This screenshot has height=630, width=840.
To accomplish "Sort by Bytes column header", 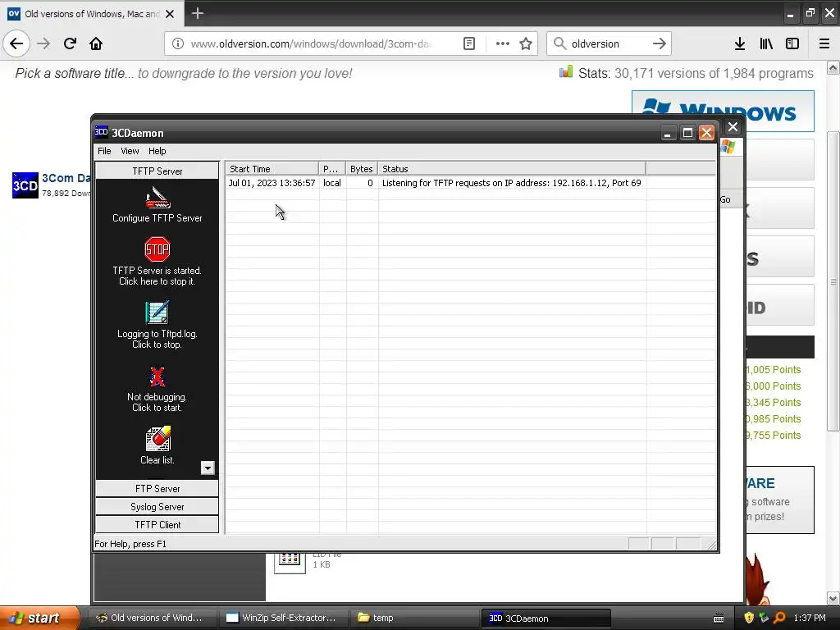I will [x=362, y=169].
